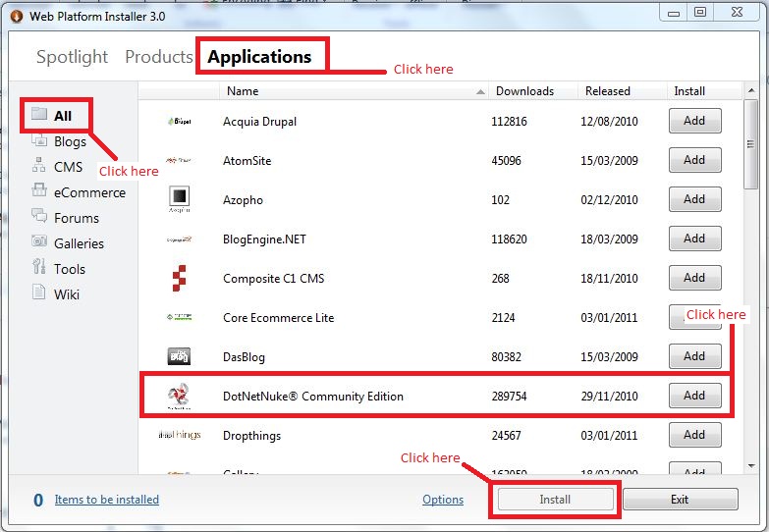Image resolution: width=769 pixels, height=532 pixels.
Task: Open the Items to be installed link
Action: [106, 500]
